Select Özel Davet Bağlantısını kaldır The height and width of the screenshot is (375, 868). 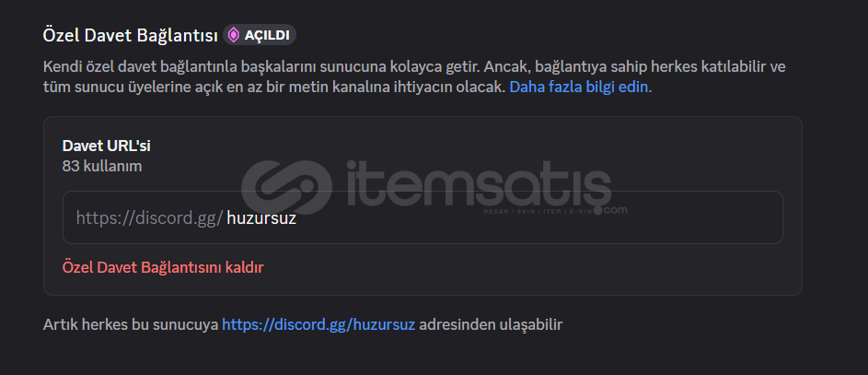pyautogui.click(x=163, y=267)
